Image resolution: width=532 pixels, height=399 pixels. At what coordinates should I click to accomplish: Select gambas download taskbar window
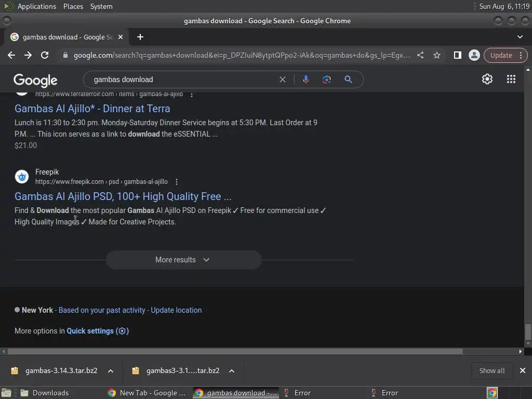coord(236,393)
